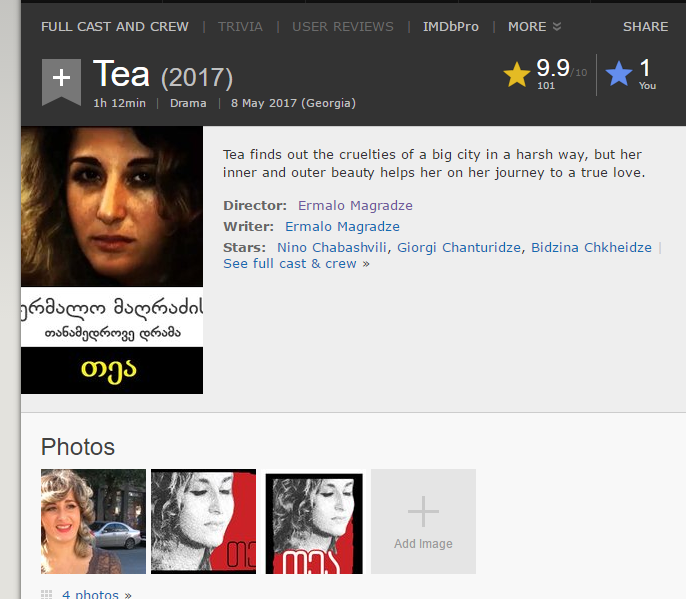
Task: Click SHARE
Action: click(645, 27)
